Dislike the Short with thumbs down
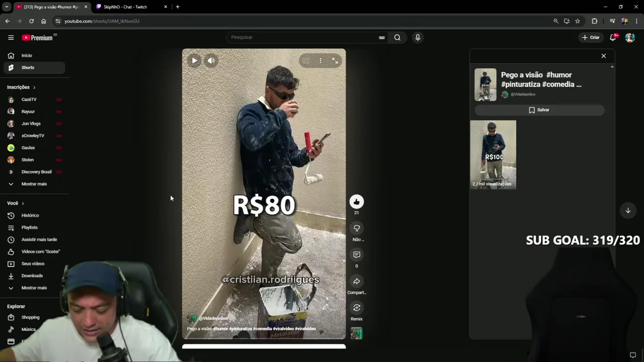 point(356,228)
